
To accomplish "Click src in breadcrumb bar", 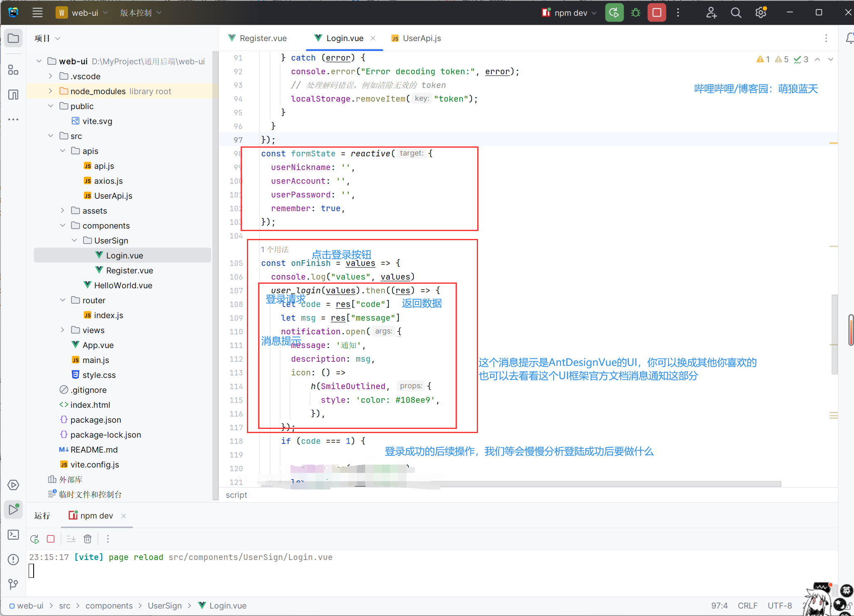I will coord(65,606).
